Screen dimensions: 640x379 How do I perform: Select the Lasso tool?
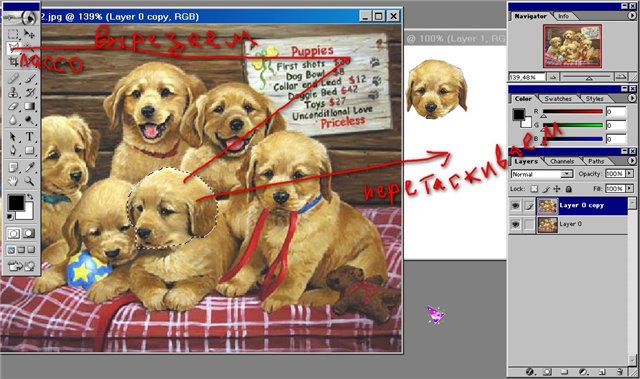pos(13,48)
